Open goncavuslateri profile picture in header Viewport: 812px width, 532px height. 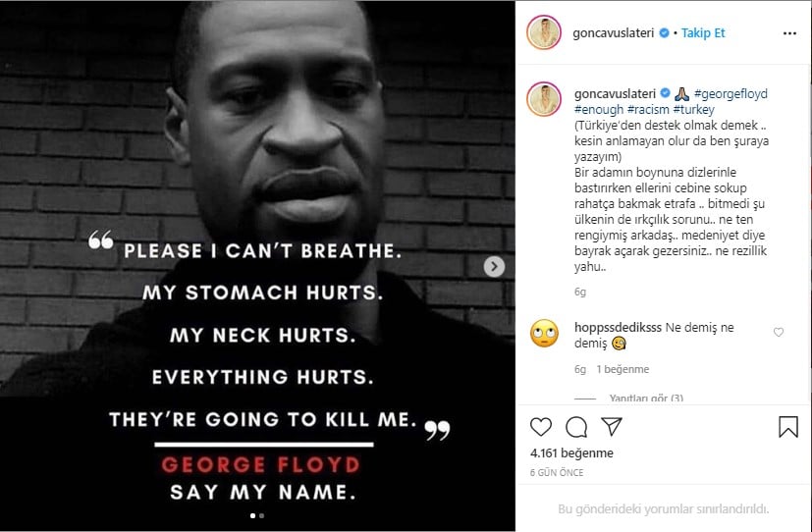point(544,32)
